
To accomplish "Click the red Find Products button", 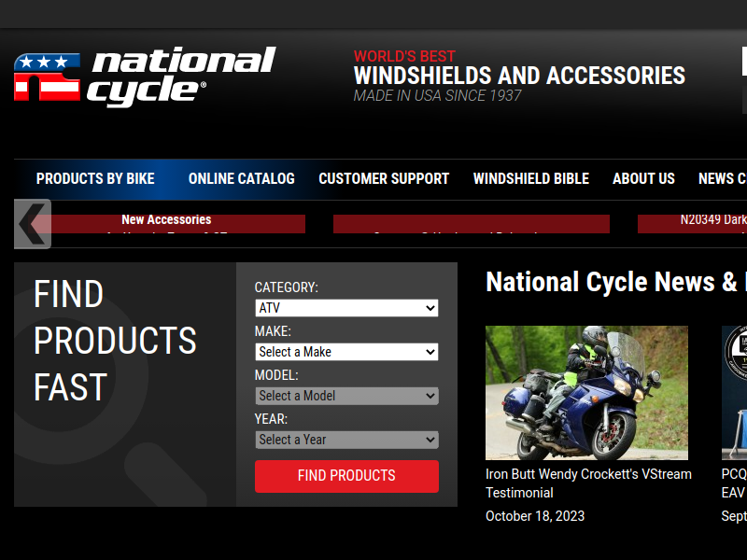I will tap(346, 476).
